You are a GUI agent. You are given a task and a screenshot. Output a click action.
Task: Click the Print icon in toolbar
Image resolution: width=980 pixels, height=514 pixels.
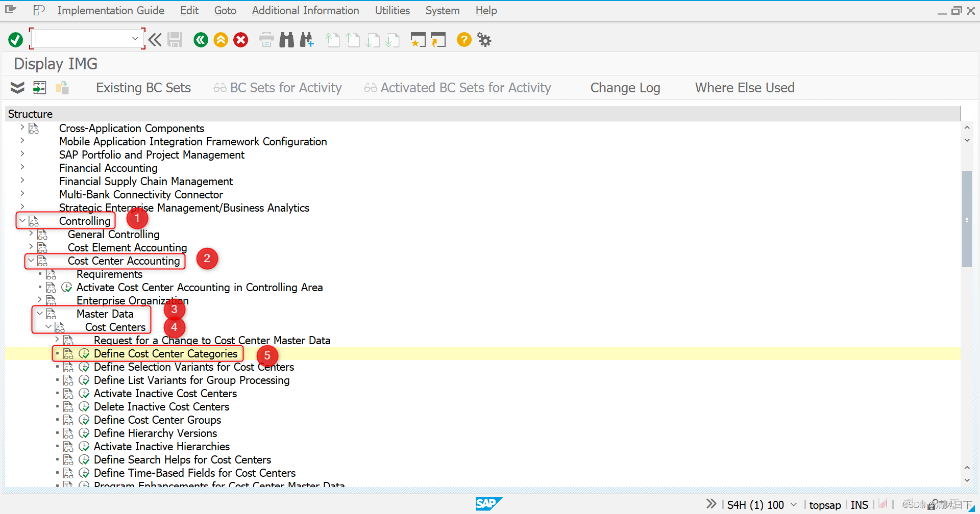(266, 40)
